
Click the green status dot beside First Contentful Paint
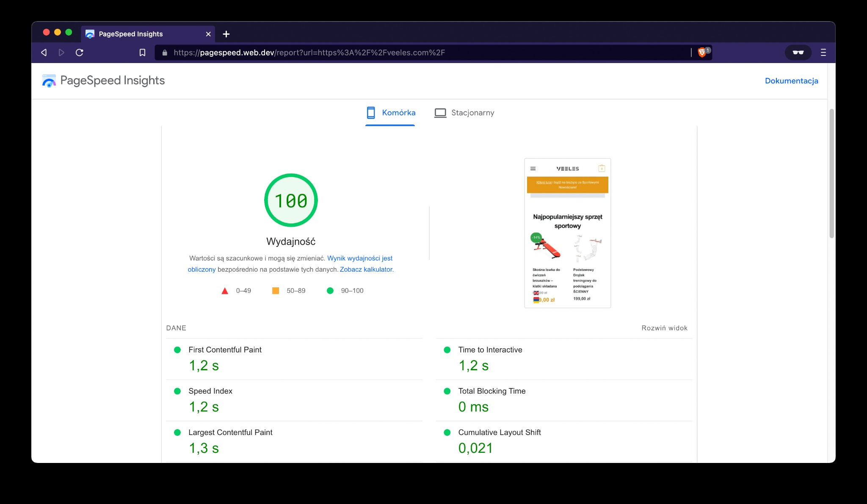[177, 350]
